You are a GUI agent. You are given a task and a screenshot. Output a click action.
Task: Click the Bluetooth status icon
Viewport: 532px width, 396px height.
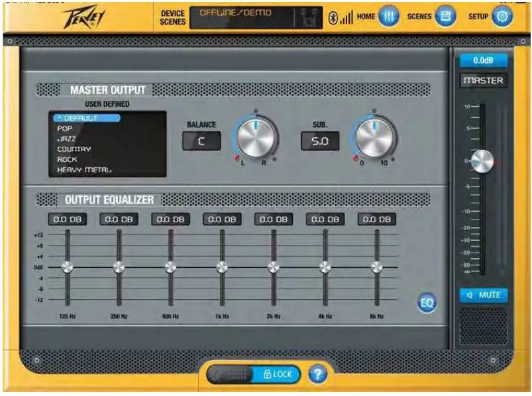[x=333, y=18]
